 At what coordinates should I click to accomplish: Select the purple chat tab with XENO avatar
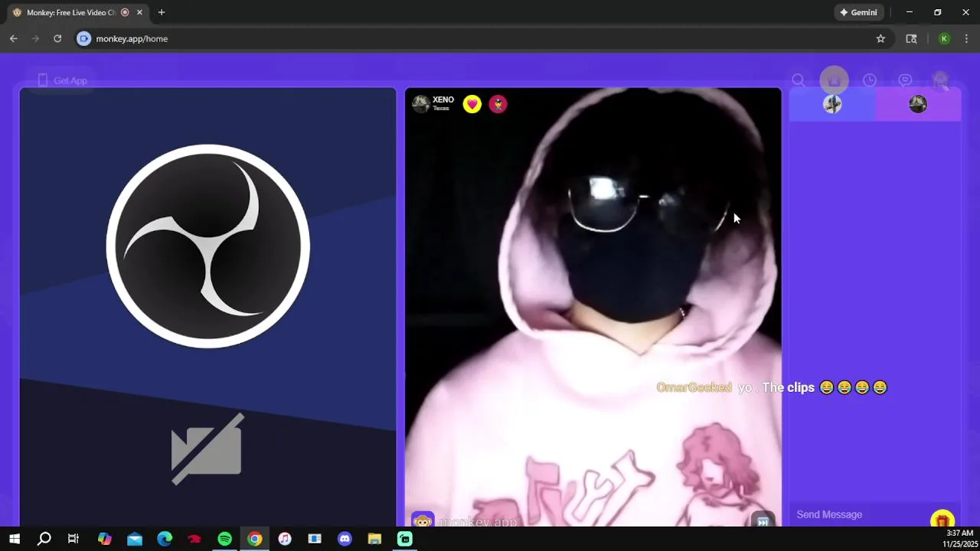pyautogui.click(x=918, y=104)
